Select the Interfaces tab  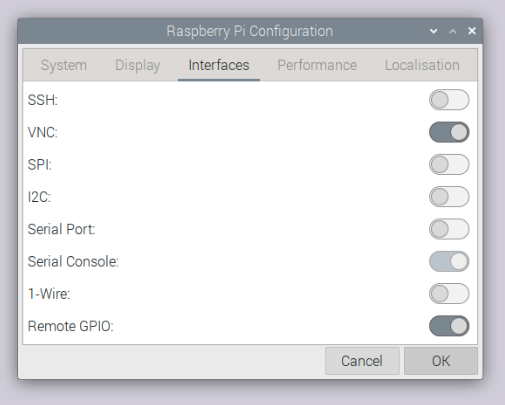click(x=219, y=65)
